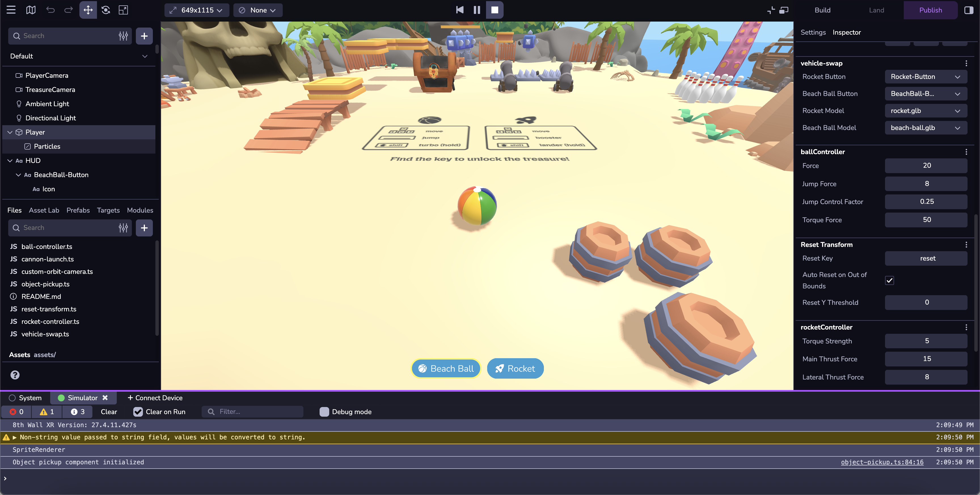980x495 pixels.
Task: Open object-pickup.ts:84:16 source link
Action: (882, 462)
